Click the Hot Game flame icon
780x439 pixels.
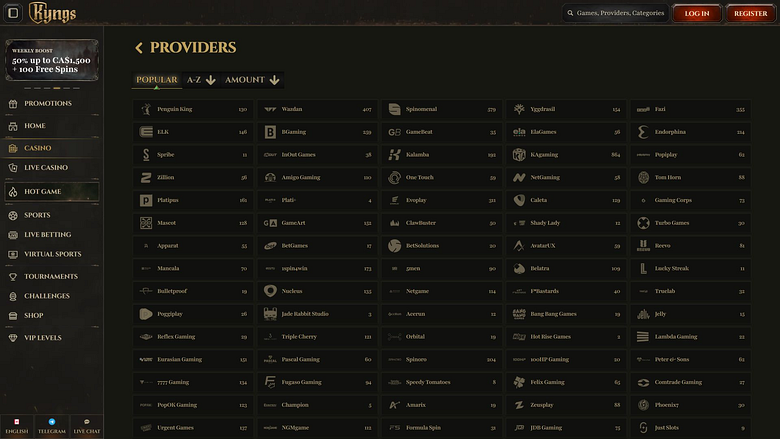click(13, 192)
